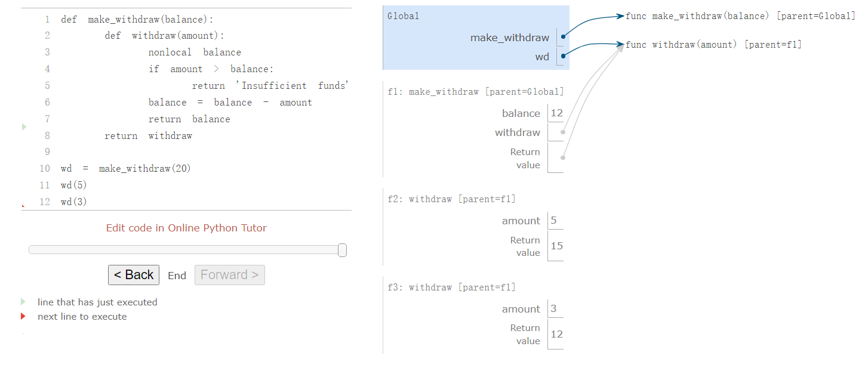Click the func withdraw(amount) object
This screenshot has width=868, height=371.
click(713, 45)
